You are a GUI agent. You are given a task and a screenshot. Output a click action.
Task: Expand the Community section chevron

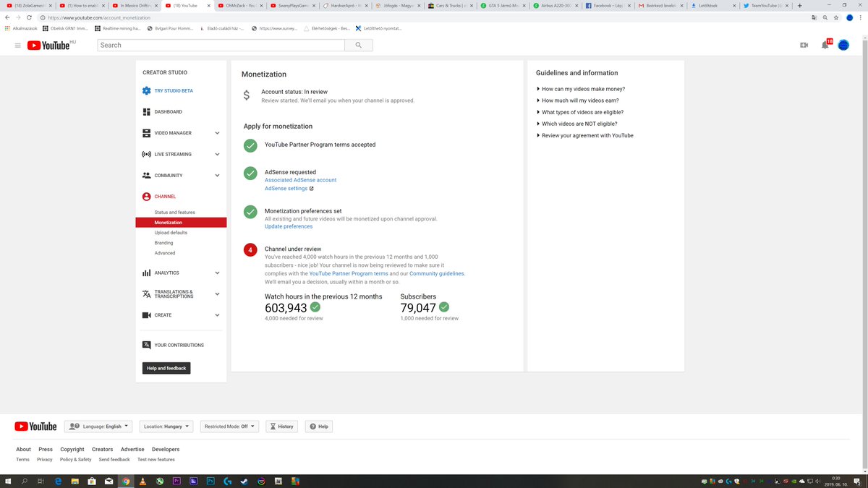click(217, 175)
